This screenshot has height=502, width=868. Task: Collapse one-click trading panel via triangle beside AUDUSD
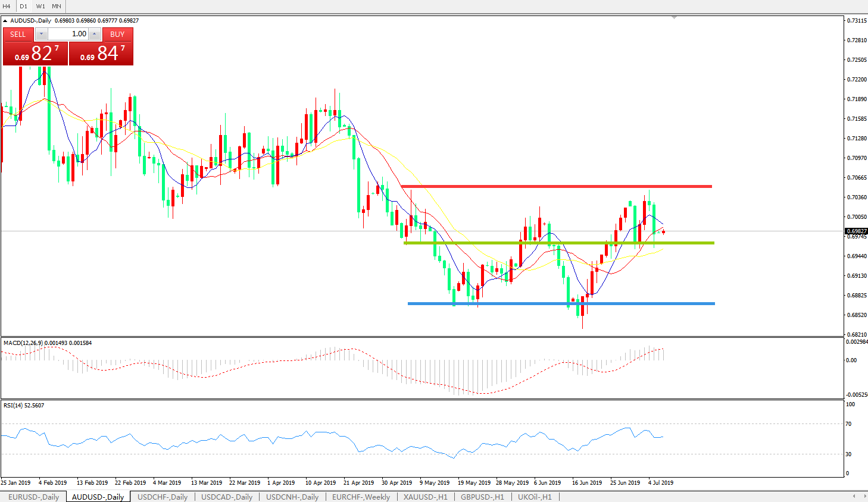(5, 21)
